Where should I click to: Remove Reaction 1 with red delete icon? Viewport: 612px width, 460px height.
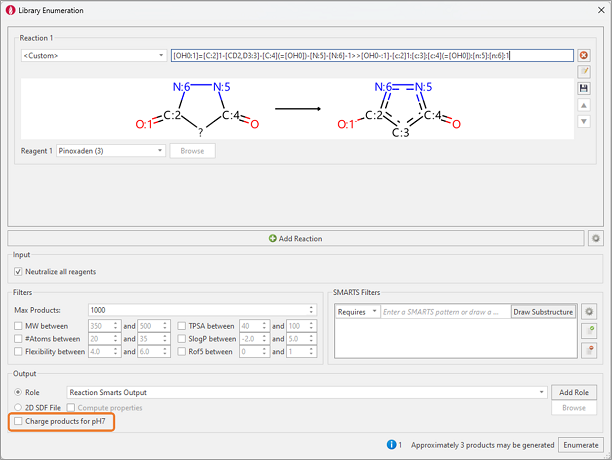[584, 55]
